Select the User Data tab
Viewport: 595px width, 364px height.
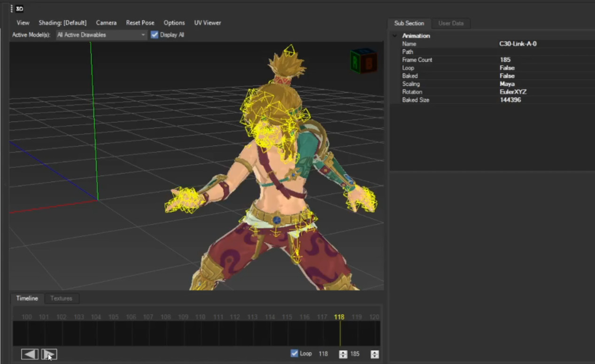coord(450,23)
